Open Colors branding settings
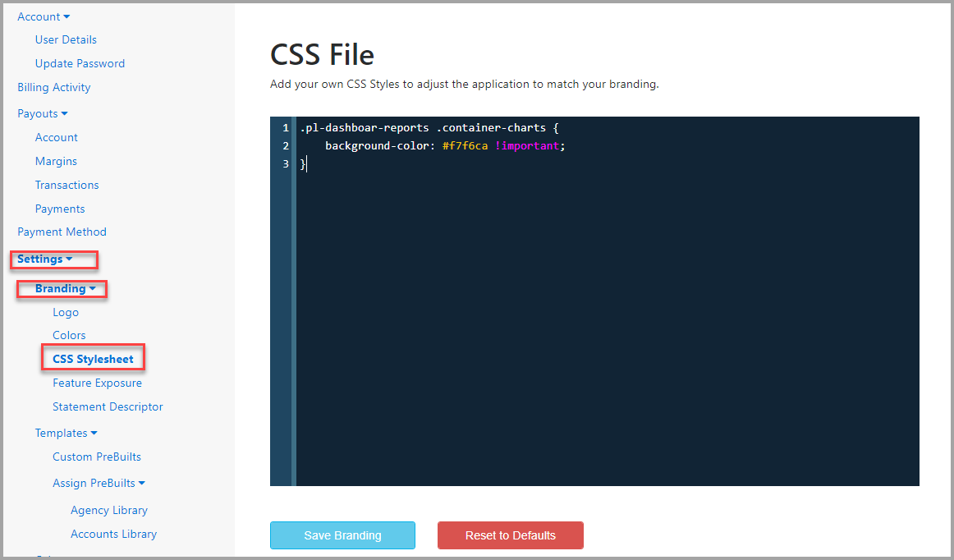This screenshot has height=560, width=954. click(x=69, y=335)
